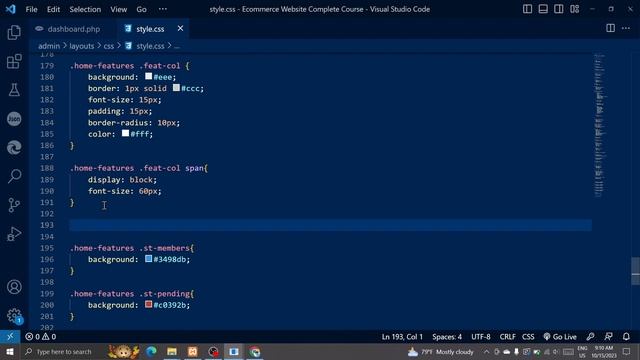
Task: Open the errors and warnings count
Action: tap(40, 337)
